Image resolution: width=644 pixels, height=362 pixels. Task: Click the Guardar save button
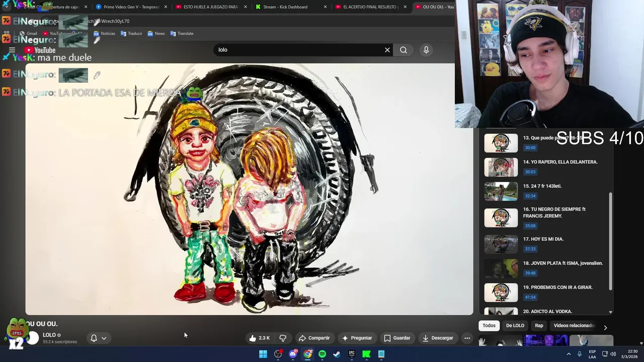tap(397, 338)
